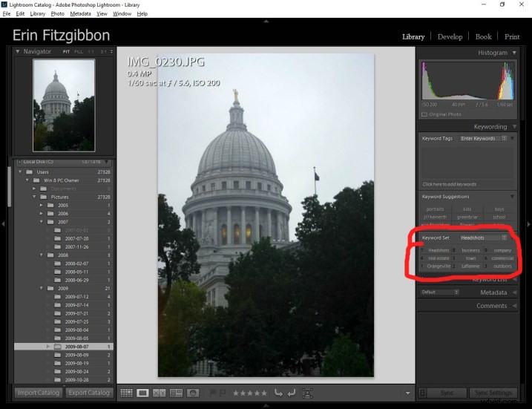Check the Original Photo checkbox
Image resolution: width=532 pixels, height=409 pixels.
424,114
